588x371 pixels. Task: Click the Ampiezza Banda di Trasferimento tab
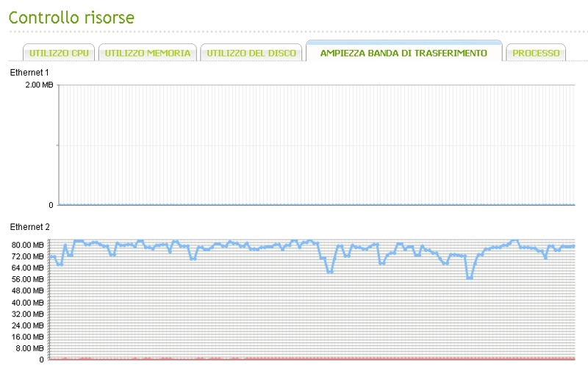(x=404, y=53)
